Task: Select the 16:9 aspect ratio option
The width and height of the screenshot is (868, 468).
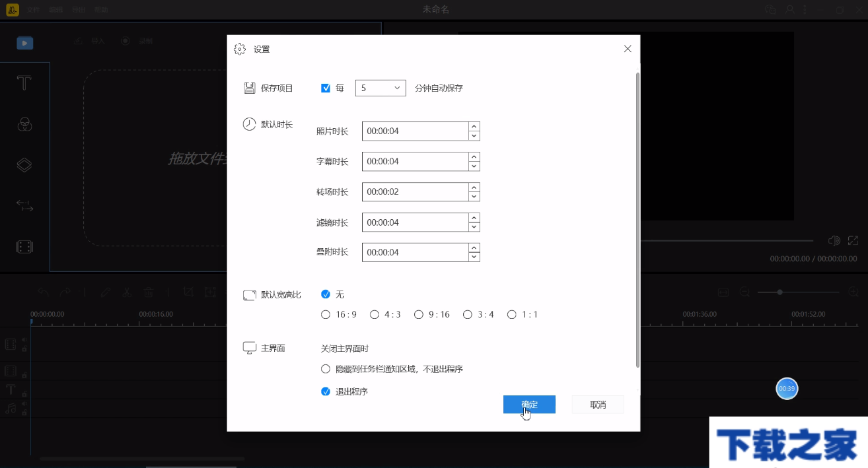Action: pos(325,314)
